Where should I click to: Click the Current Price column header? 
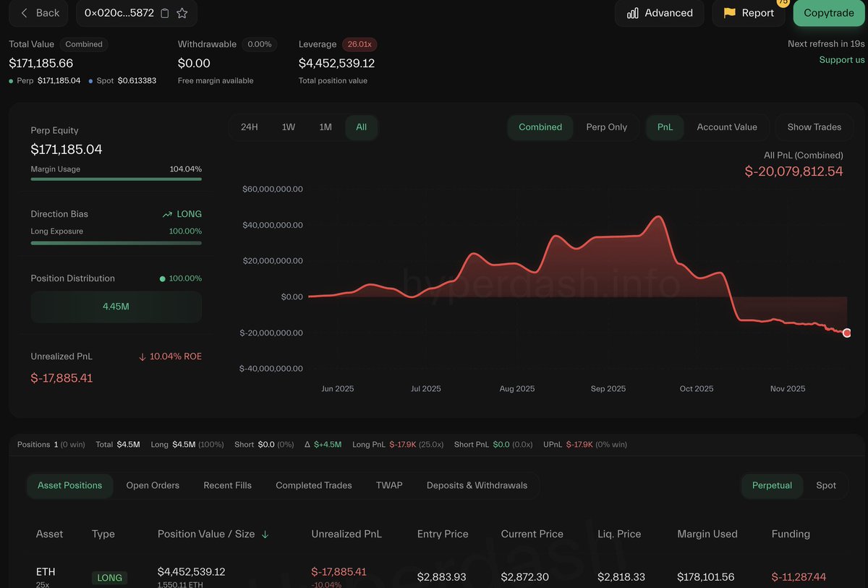pyautogui.click(x=532, y=534)
